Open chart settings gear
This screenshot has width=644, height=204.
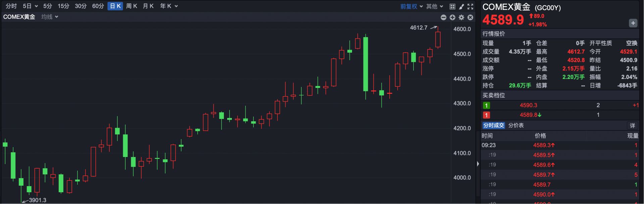pos(461,17)
